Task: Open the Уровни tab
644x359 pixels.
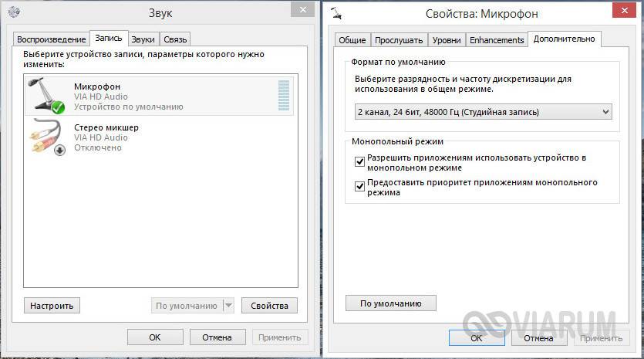Action: (447, 40)
